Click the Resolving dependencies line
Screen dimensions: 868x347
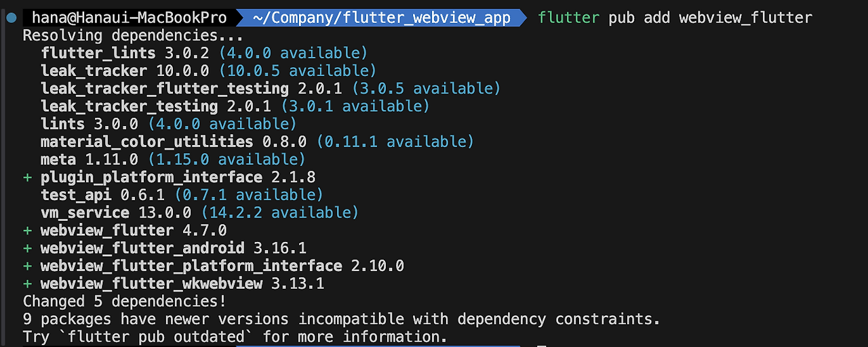pyautogui.click(x=132, y=35)
